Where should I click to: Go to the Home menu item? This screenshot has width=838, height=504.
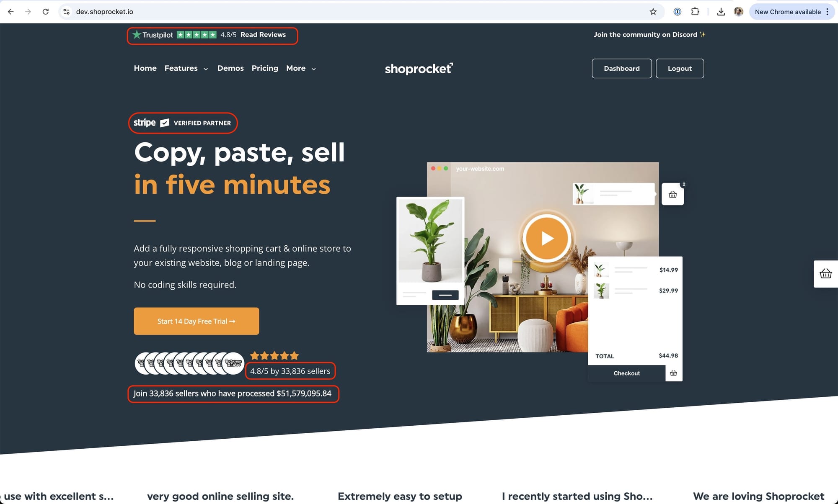(145, 68)
